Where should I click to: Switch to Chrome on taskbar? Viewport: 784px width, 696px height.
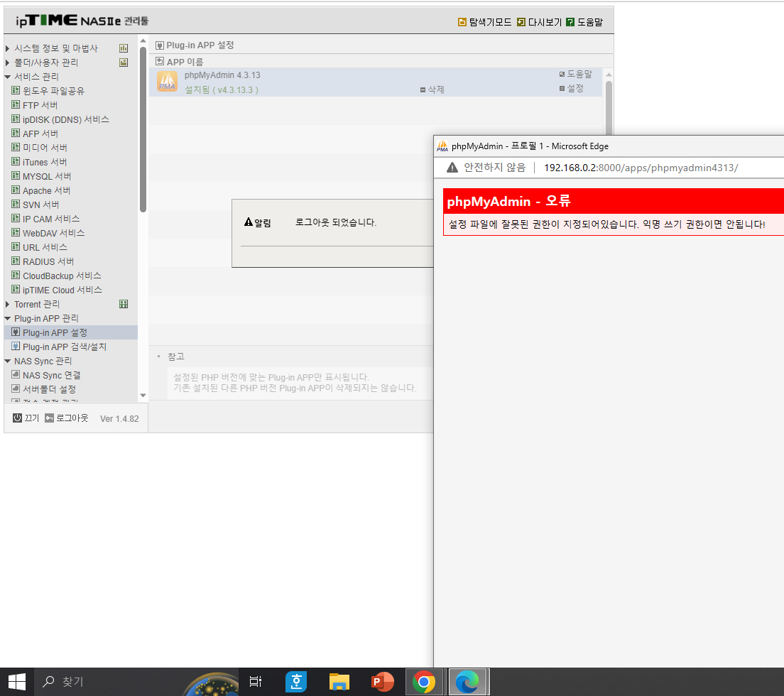(424, 682)
